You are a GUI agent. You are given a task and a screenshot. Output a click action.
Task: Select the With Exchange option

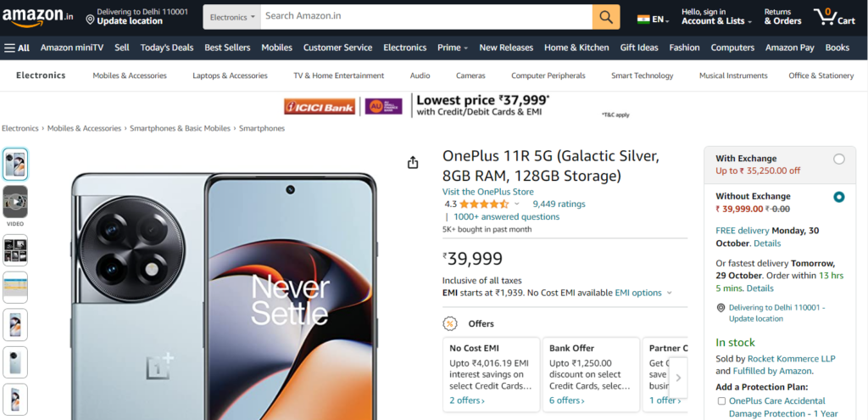point(838,159)
